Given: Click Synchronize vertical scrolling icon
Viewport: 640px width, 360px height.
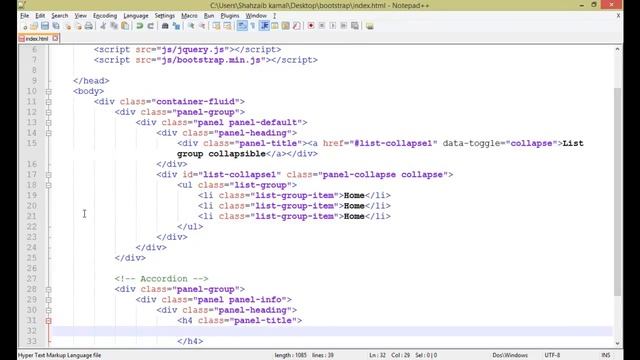Looking at the screenshot, I should tap(216, 26).
